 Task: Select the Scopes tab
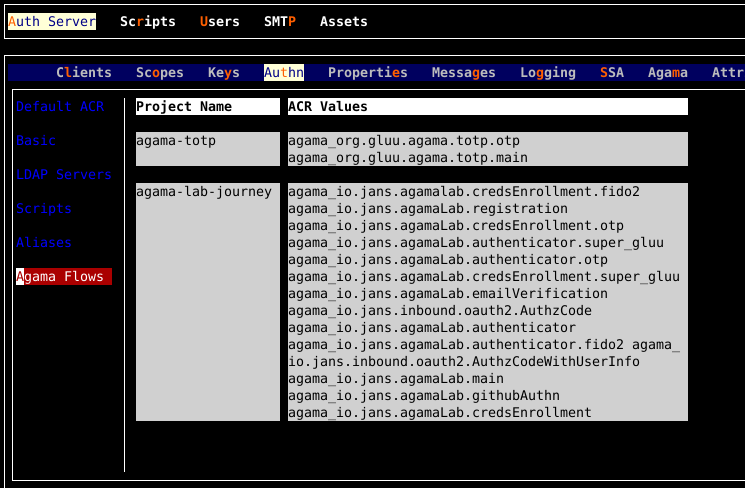[160, 72]
